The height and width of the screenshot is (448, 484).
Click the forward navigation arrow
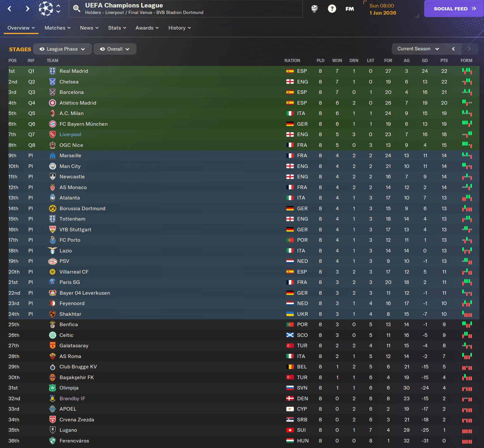coord(27,9)
